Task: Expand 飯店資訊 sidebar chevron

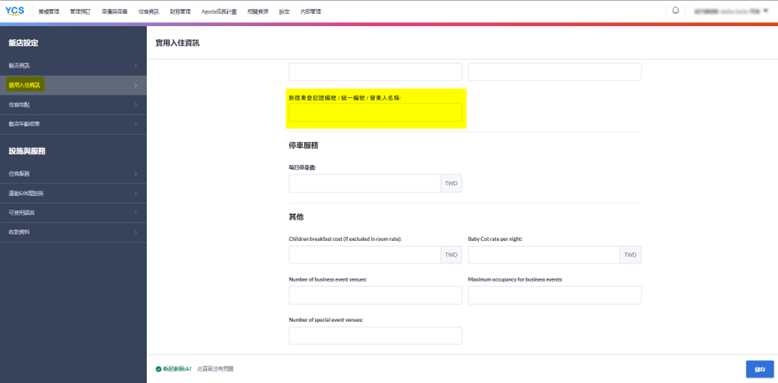Action: 135,65
